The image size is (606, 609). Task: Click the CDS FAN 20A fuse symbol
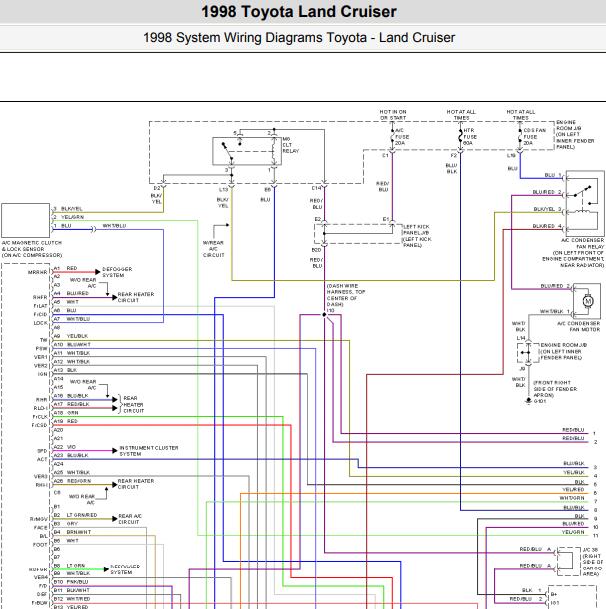point(520,137)
